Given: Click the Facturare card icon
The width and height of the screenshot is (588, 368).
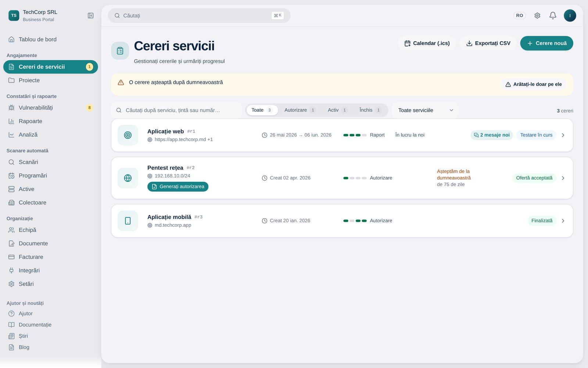Looking at the screenshot, I should point(11,257).
